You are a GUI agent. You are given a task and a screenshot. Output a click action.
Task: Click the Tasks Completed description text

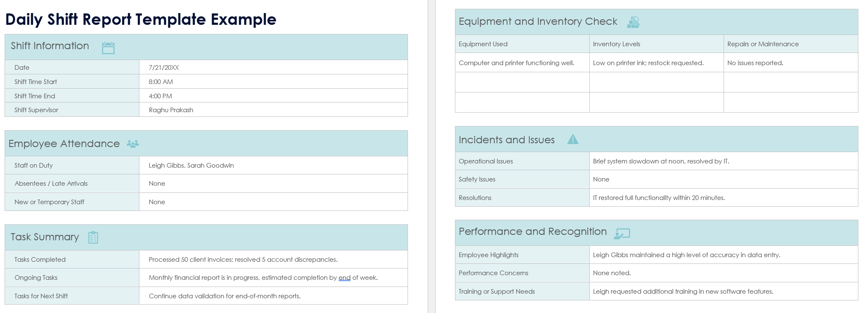pyautogui.click(x=243, y=260)
